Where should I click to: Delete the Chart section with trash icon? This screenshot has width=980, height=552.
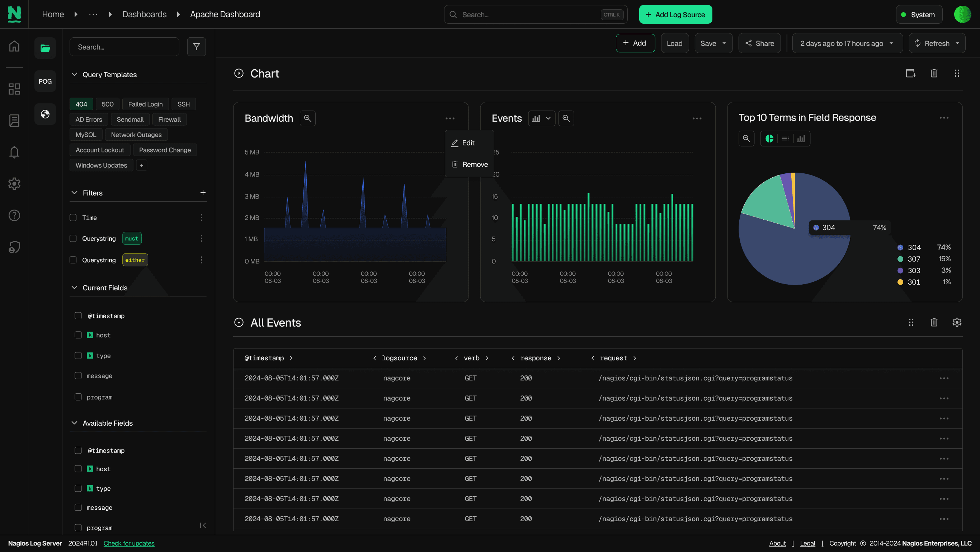tap(934, 73)
